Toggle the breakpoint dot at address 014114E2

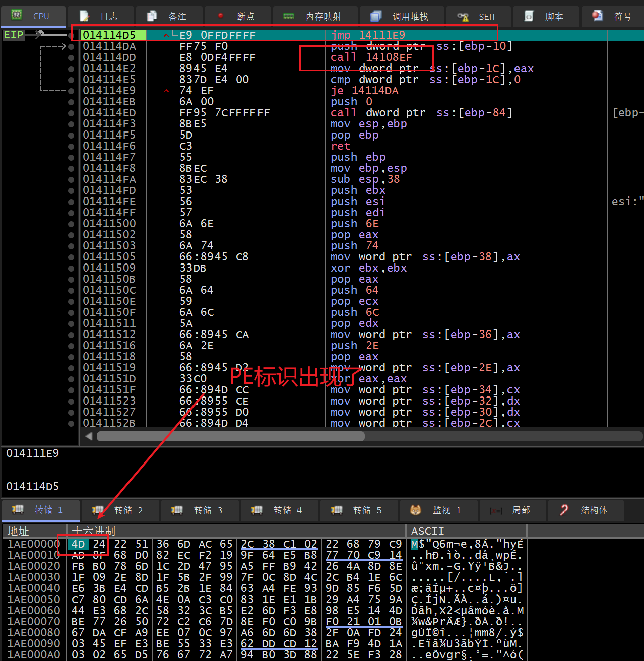71,69
